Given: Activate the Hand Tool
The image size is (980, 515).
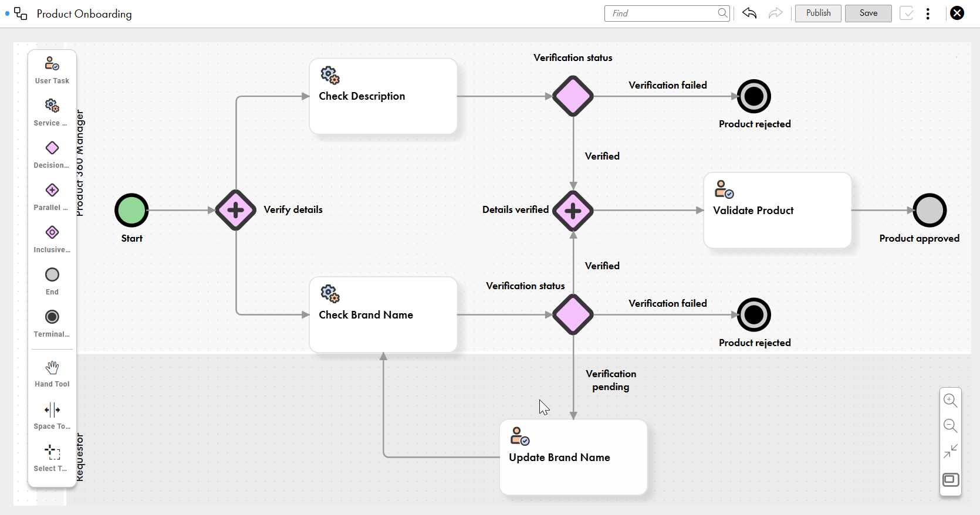Looking at the screenshot, I should pyautogui.click(x=52, y=374).
